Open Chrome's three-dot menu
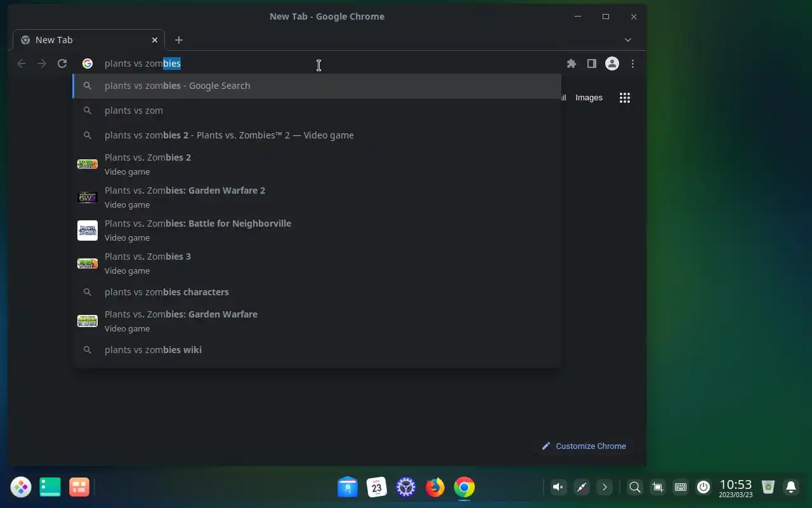The width and height of the screenshot is (812, 508). coord(632,63)
